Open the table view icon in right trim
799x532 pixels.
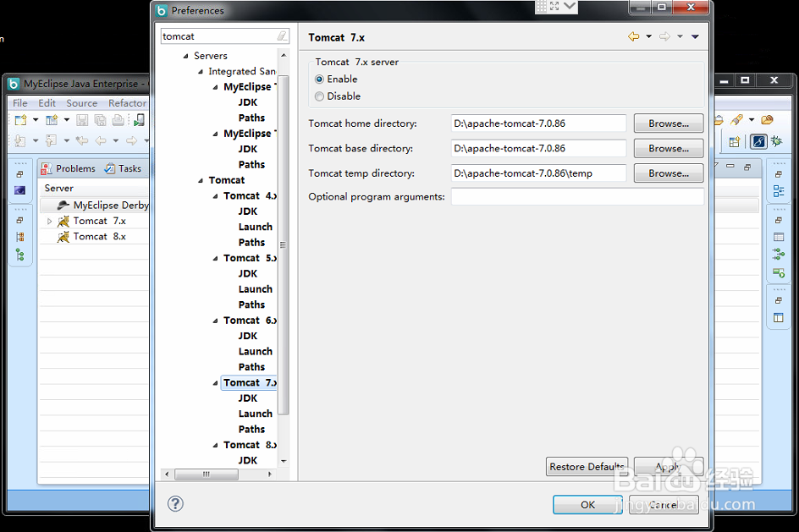(x=779, y=237)
